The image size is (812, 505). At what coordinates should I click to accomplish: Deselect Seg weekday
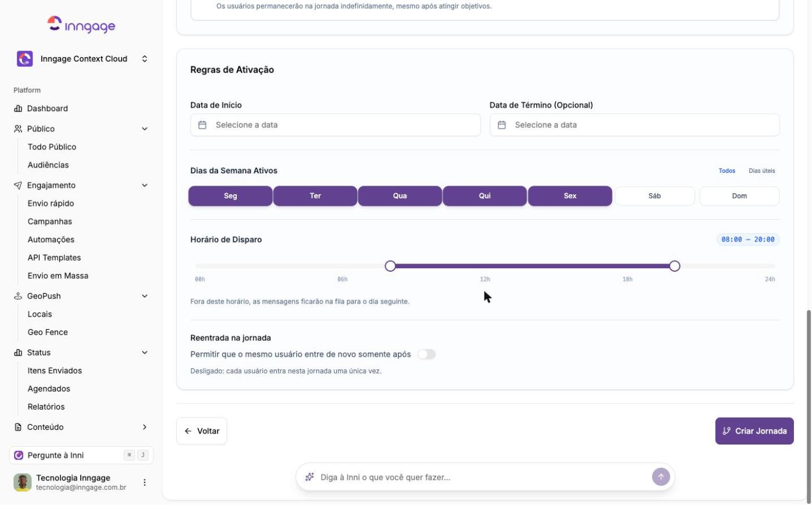tap(230, 196)
